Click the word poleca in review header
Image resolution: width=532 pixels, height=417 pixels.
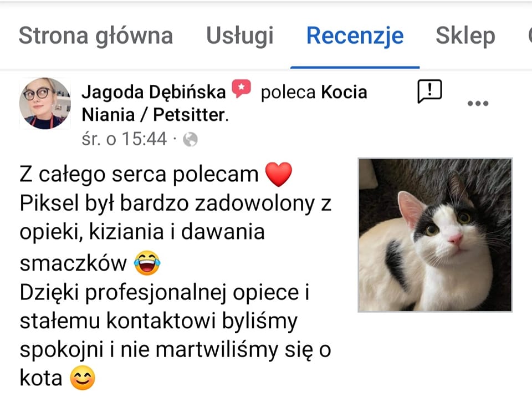click(288, 93)
